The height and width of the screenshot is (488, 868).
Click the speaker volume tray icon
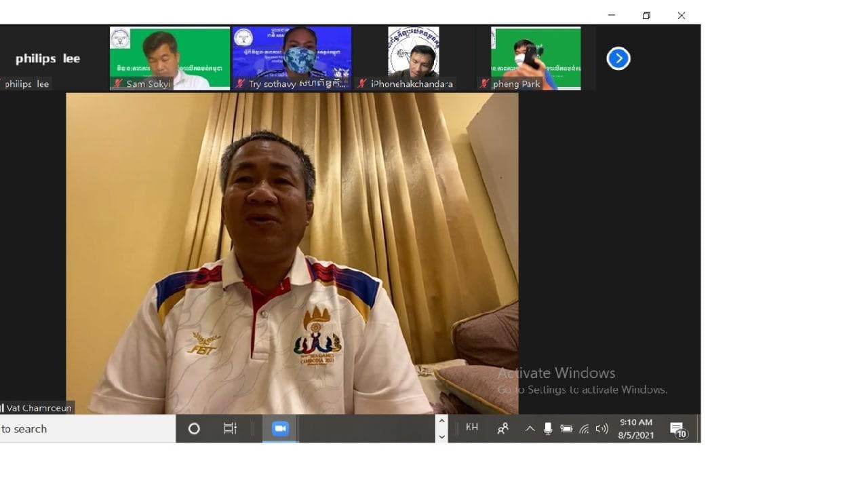tap(601, 428)
